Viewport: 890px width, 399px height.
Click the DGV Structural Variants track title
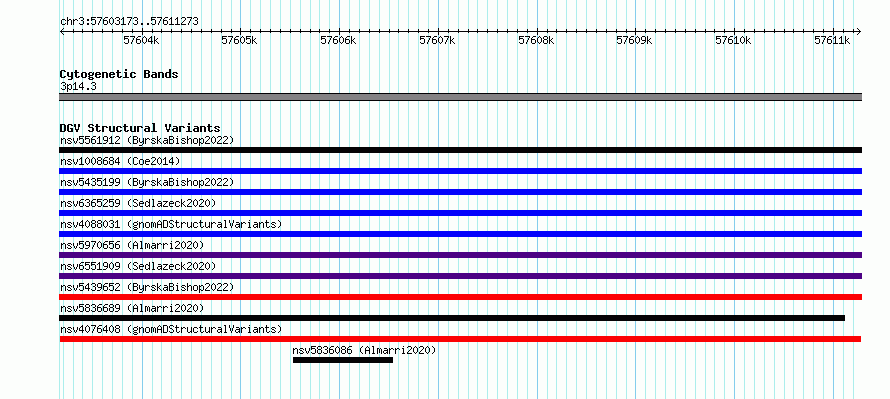coord(140,128)
